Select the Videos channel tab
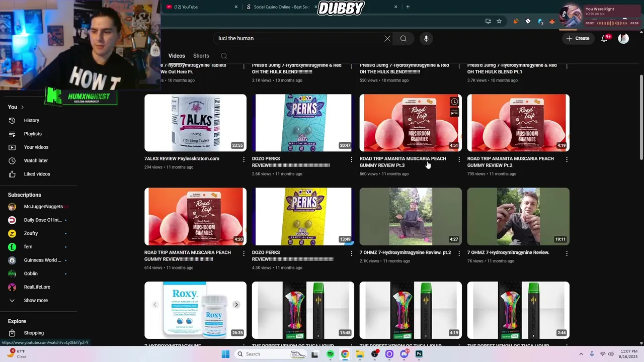 [x=177, y=56]
